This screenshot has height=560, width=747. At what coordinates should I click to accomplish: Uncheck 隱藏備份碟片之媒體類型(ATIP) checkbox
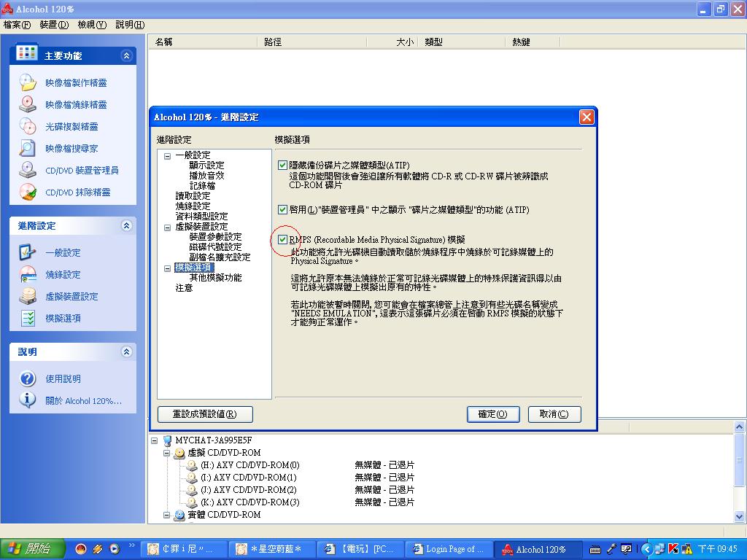click(283, 166)
